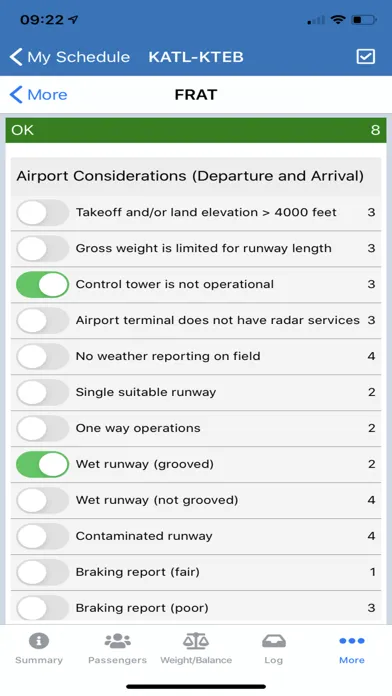The height and width of the screenshot is (696, 392).
Task: Disable Control tower is not operational toggle
Action: pyautogui.click(x=43, y=285)
